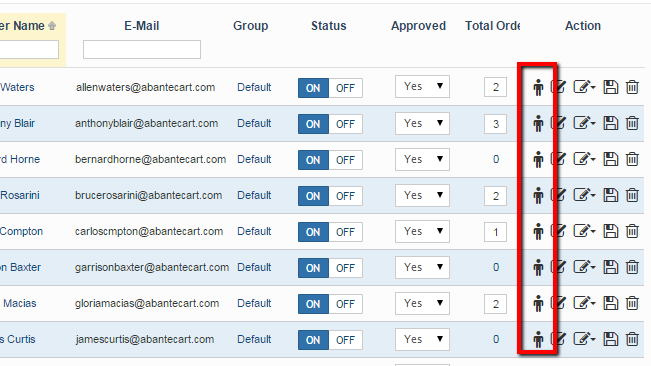Open edit dropdown icon in allenwaters row
The width and height of the screenshot is (651, 366).
tap(584, 87)
